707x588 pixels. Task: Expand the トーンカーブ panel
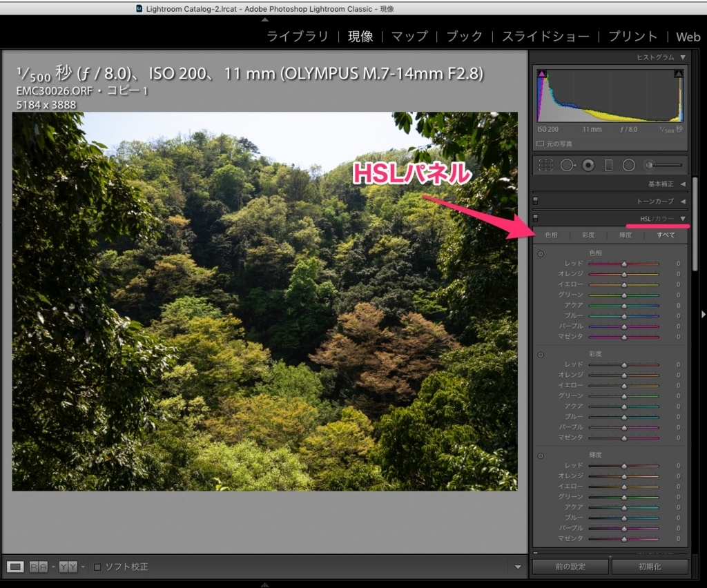tap(683, 202)
